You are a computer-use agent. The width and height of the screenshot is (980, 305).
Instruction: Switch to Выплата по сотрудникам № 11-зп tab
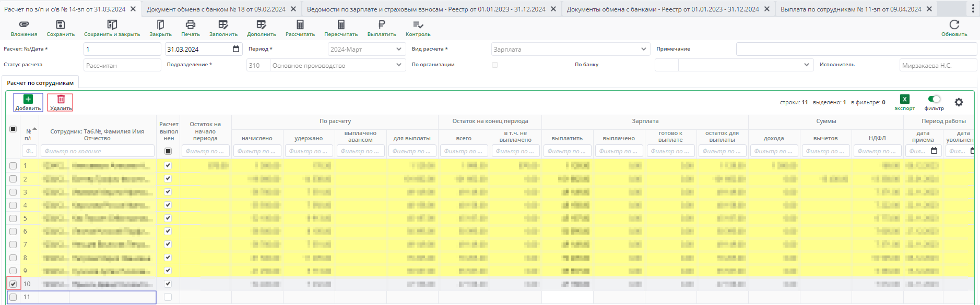(x=851, y=9)
